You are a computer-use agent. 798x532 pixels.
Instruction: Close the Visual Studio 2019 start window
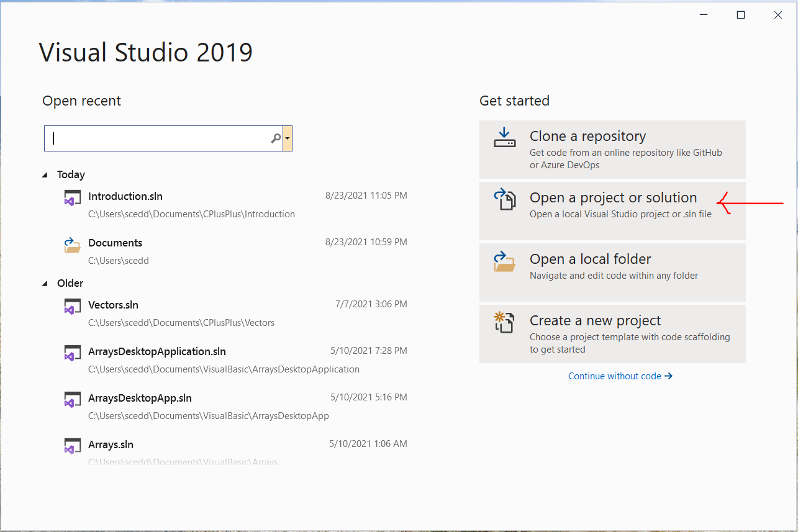778,15
